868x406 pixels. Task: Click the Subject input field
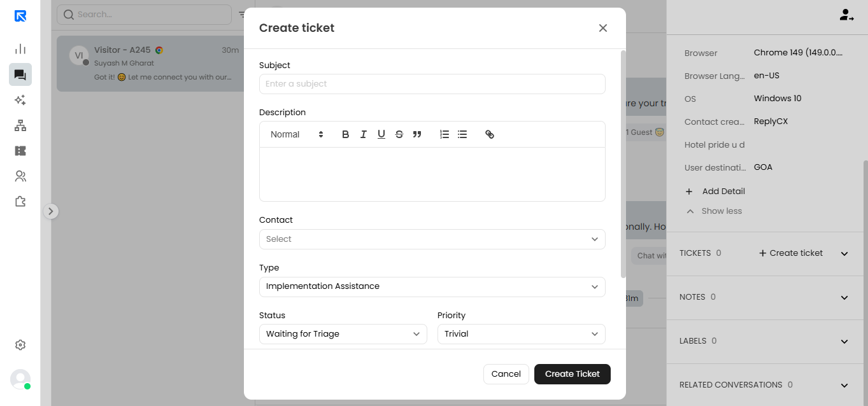[x=432, y=84]
